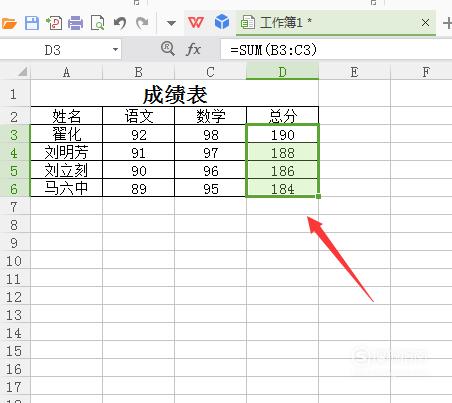The height and width of the screenshot is (403, 452).
Task: Open Print Preview icon
Action: click(97, 23)
